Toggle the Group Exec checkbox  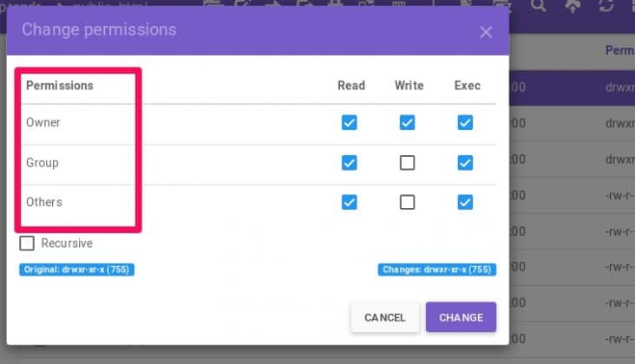[x=465, y=163]
